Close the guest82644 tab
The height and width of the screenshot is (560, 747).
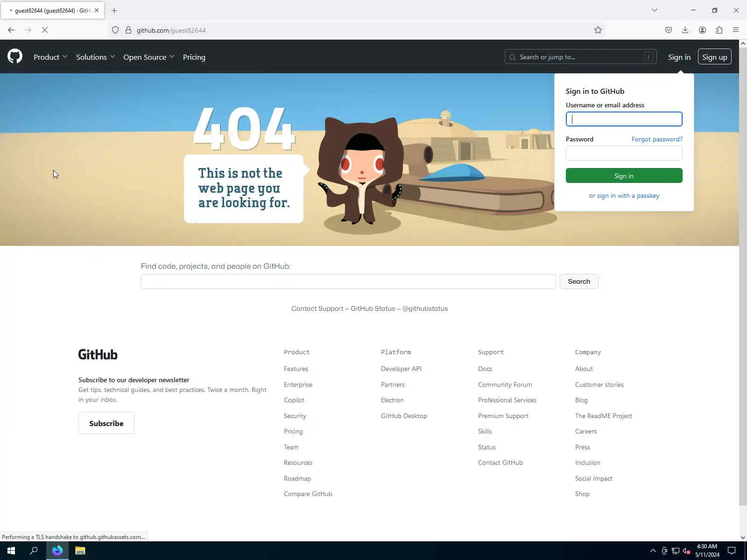(97, 10)
